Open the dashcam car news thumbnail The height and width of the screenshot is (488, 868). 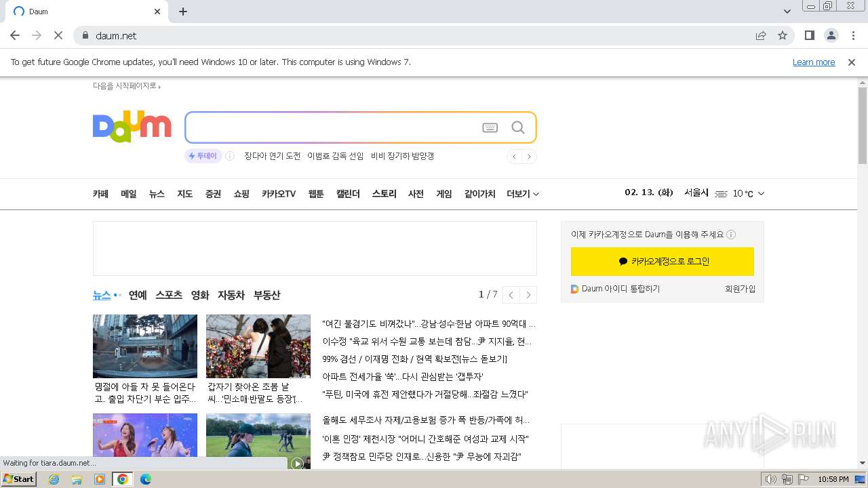coord(145,346)
